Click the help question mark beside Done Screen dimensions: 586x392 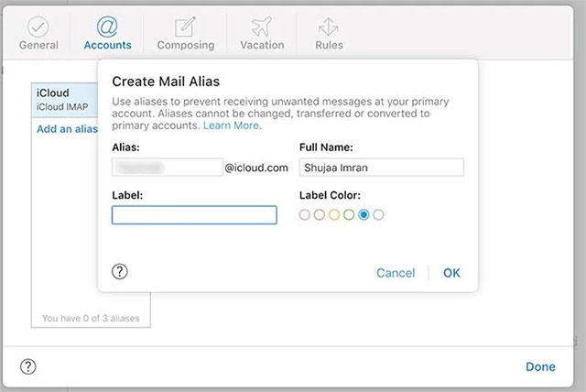(x=28, y=366)
